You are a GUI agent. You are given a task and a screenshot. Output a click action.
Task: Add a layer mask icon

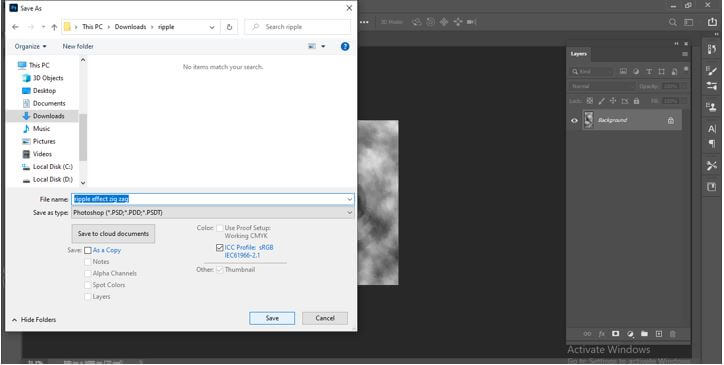[615, 334]
